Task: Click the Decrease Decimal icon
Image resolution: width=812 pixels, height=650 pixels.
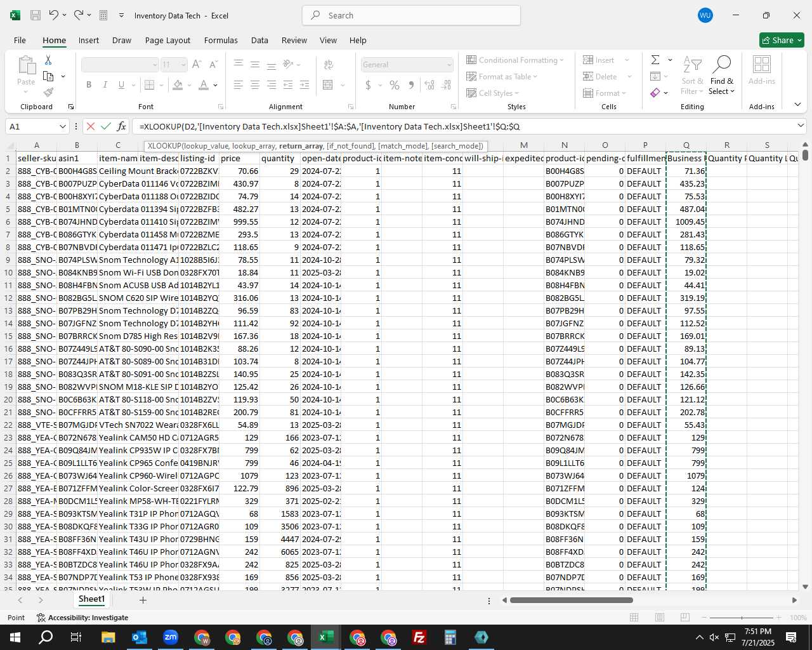Action: pyautogui.click(x=446, y=84)
